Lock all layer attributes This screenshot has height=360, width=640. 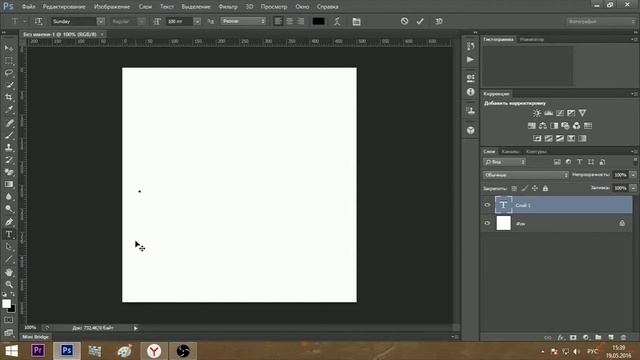tap(545, 188)
